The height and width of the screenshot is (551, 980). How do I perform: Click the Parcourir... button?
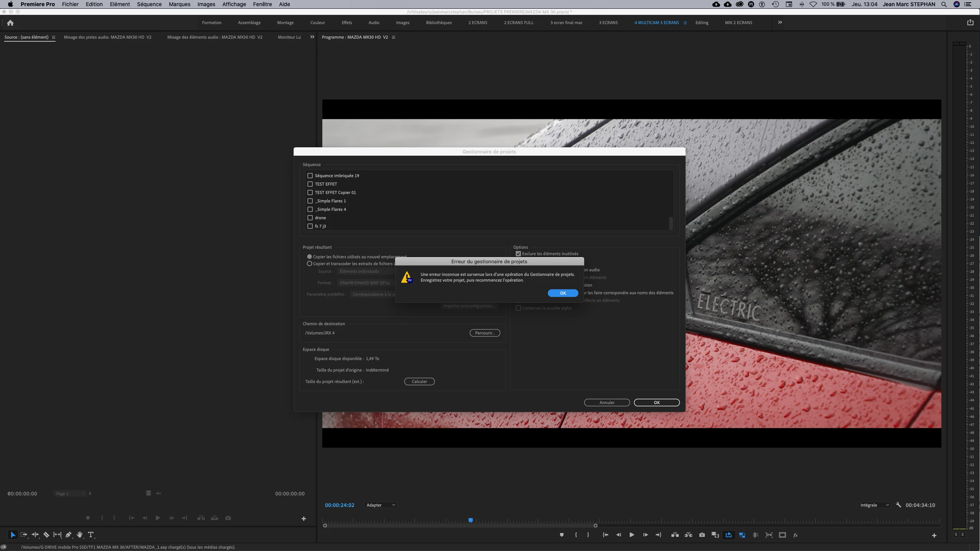[485, 333]
